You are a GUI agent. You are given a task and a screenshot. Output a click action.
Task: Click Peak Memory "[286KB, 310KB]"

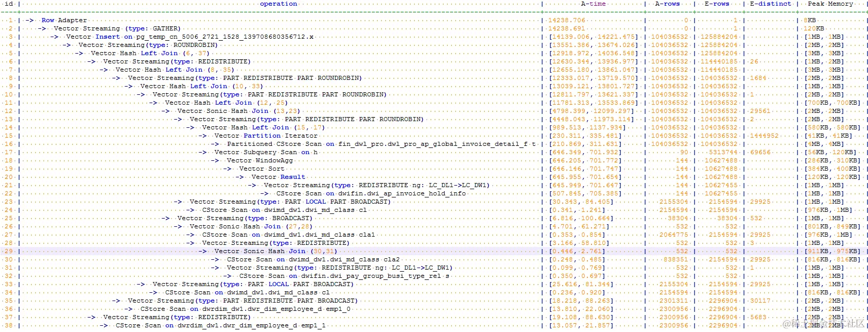point(832,160)
